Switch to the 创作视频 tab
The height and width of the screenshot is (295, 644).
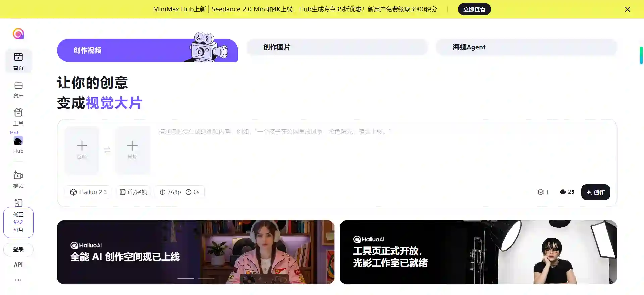pos(148,50)
